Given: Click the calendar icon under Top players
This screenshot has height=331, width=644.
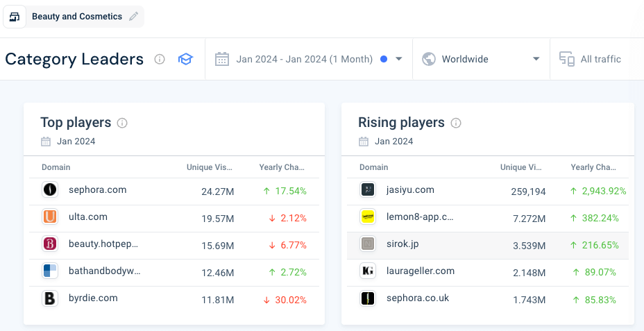Looking at the screenshot, I should coord(46,142).
